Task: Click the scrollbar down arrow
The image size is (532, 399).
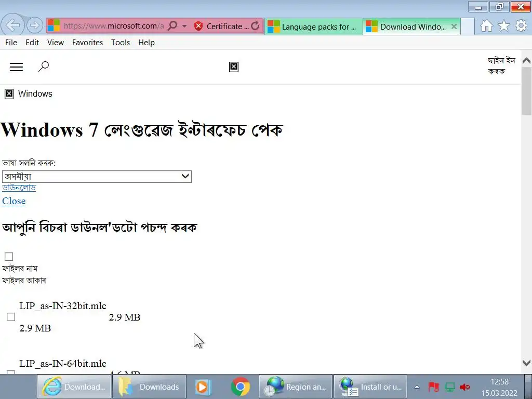Action: coord(527,363)
